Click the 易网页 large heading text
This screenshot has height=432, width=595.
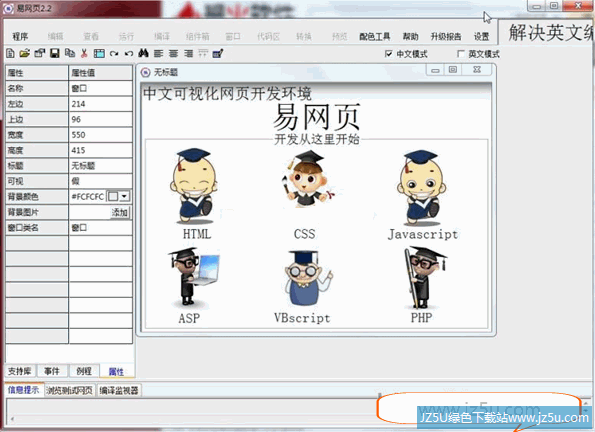[x=316, y=117]
